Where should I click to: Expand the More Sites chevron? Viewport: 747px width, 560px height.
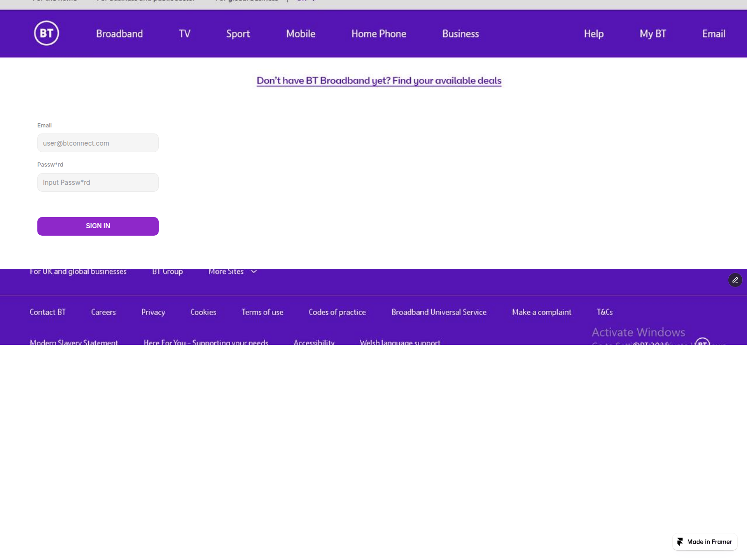point(254,272)
